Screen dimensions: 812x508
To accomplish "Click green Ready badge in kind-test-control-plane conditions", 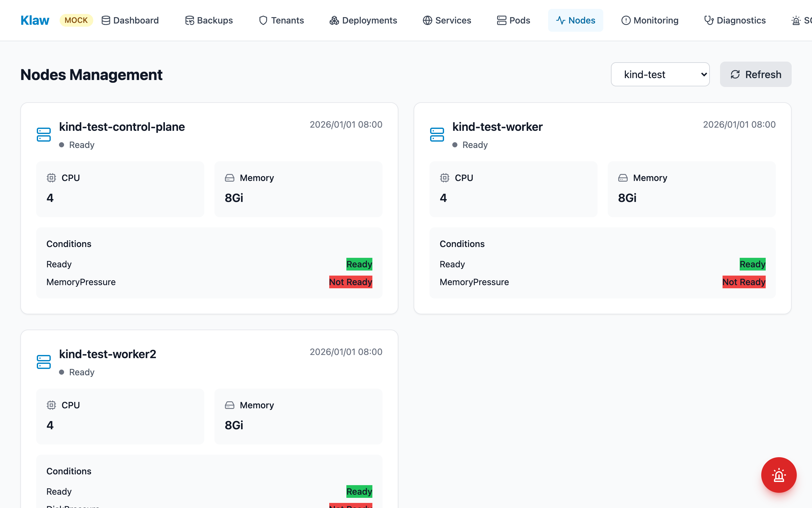I will (x=359, y=264).
